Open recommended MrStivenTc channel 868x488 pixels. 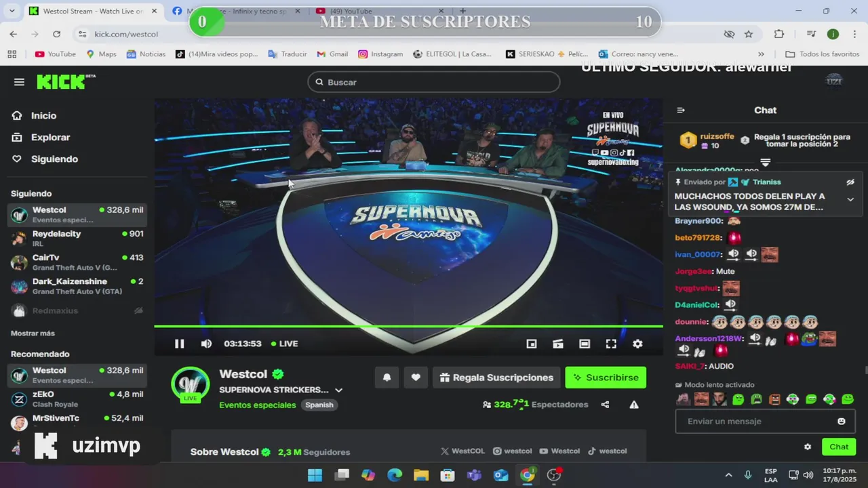77,422
